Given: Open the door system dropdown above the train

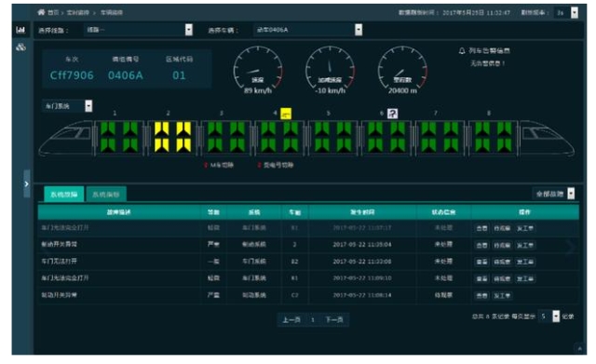Looking at the screenshot, I should pos(67,106).
